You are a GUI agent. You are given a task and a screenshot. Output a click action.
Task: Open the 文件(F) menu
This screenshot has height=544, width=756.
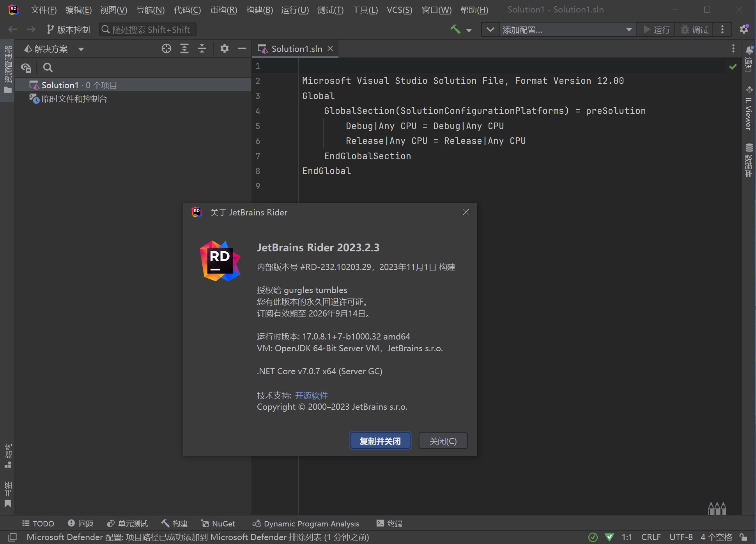pyautogui.click(x=44, y=10)
